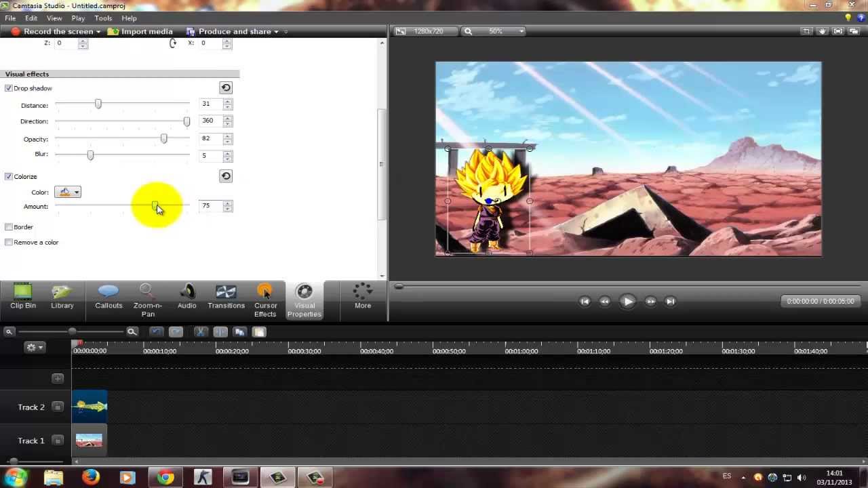This screenshot has height=488, width=868.
Task: Open the Cursor Effects panel
Action: click(x=265, y=300)
